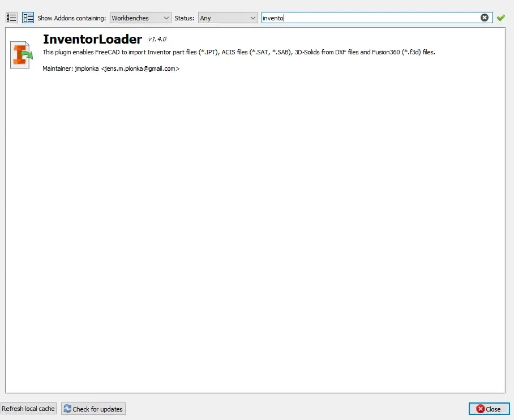
Task: Open the Status filter set to Any
Action: pyautogui.click(x=228, y=18)
